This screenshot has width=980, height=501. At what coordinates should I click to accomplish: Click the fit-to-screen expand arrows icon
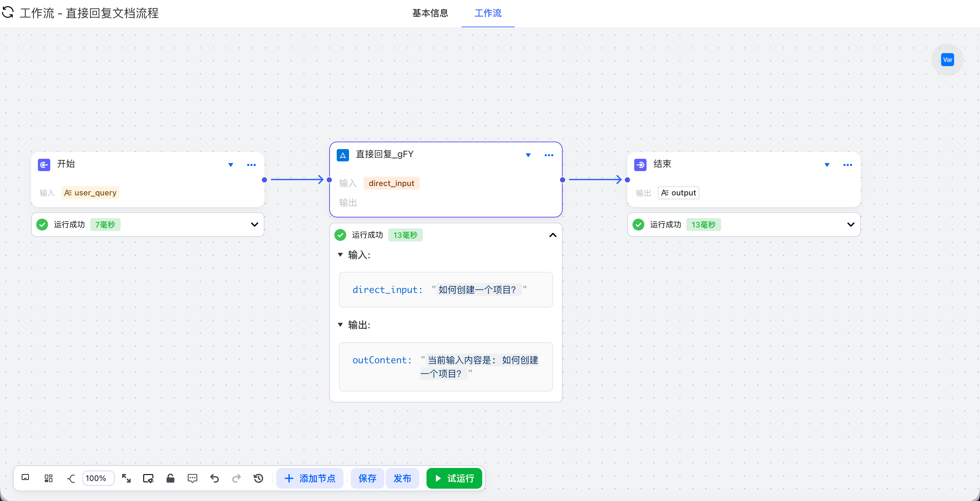click(126, 478)
